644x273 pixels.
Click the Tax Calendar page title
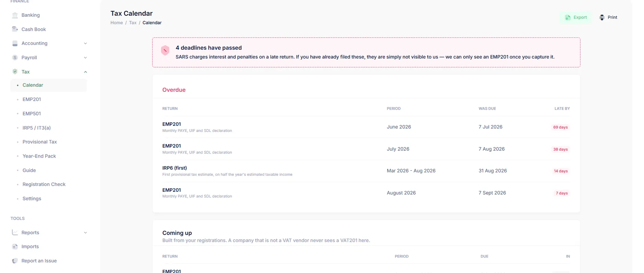pos(132,13)
